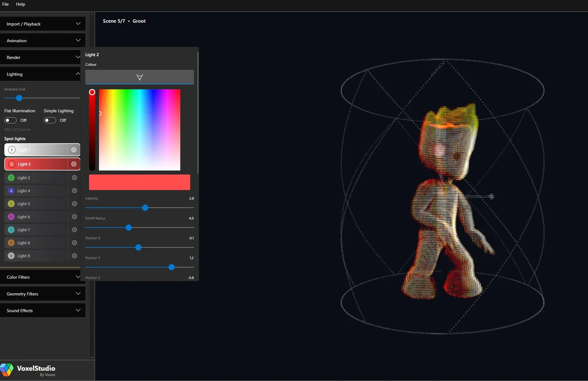Expand the Geometry Filters section
The height and width of the screenshot is (381, 588).
point(43,294)
